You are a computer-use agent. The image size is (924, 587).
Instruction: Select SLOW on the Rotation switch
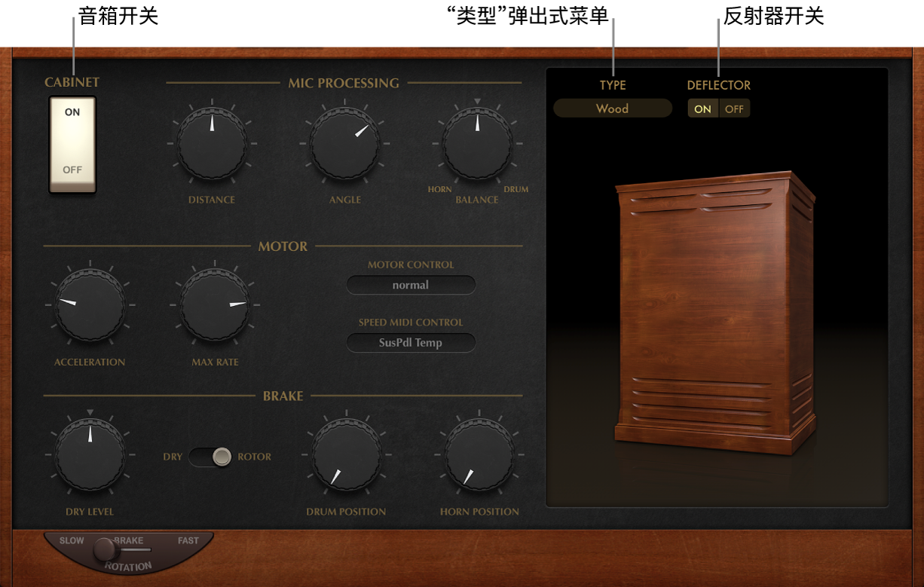(x=72, y=540)
